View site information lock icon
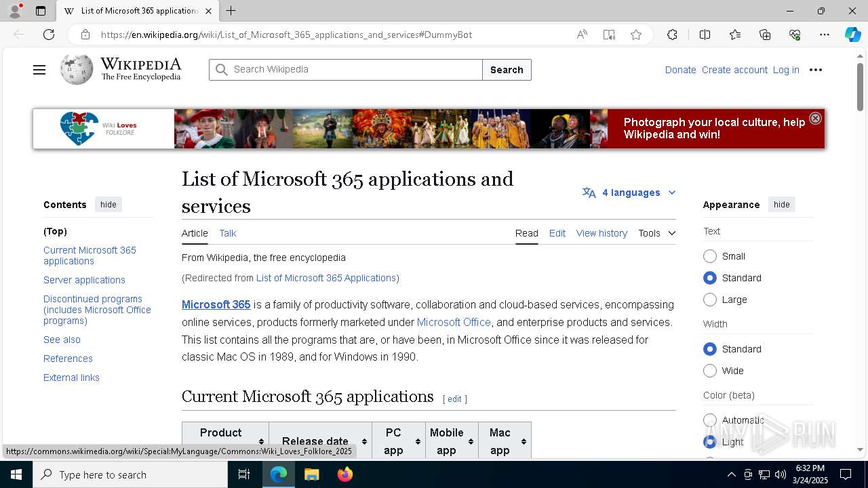Screen dimensions: 868x488 point(85,35)
